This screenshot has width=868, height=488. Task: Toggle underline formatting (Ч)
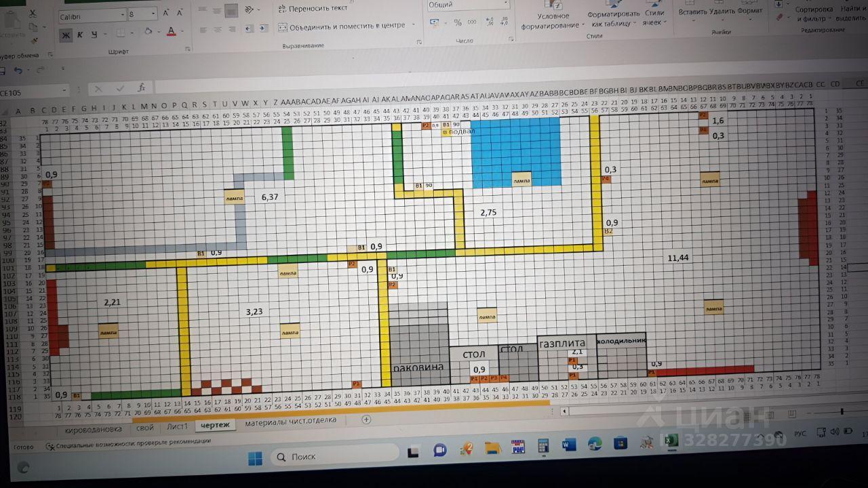coord(94,35)
